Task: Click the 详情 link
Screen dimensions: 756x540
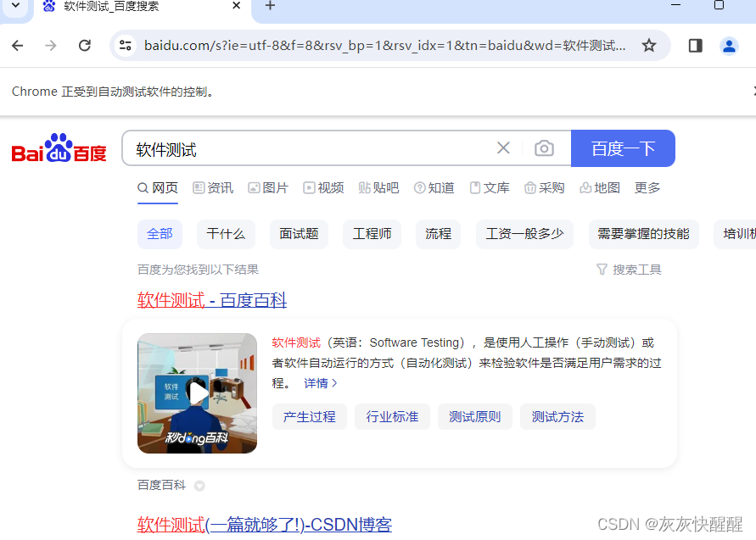Action: click(321, 383)
